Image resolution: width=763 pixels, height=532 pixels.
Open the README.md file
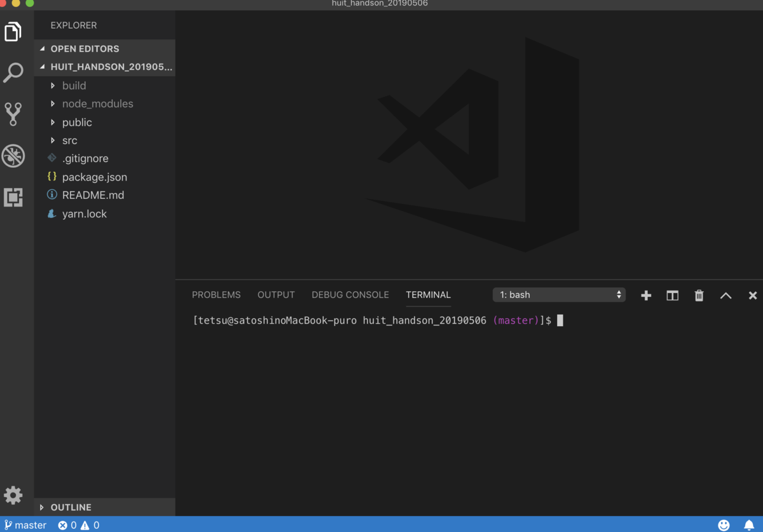coord(105,195)
